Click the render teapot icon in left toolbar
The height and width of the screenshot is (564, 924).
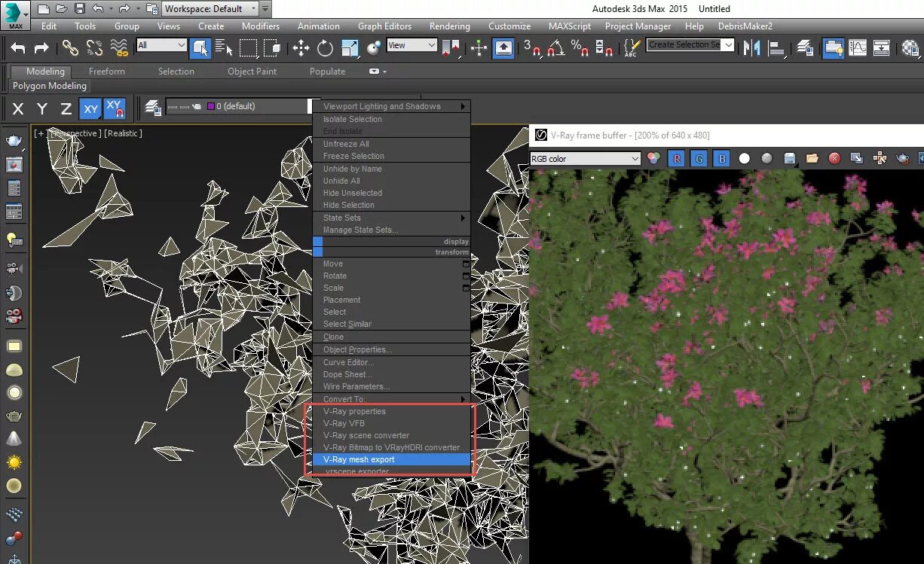click(14, 141)
